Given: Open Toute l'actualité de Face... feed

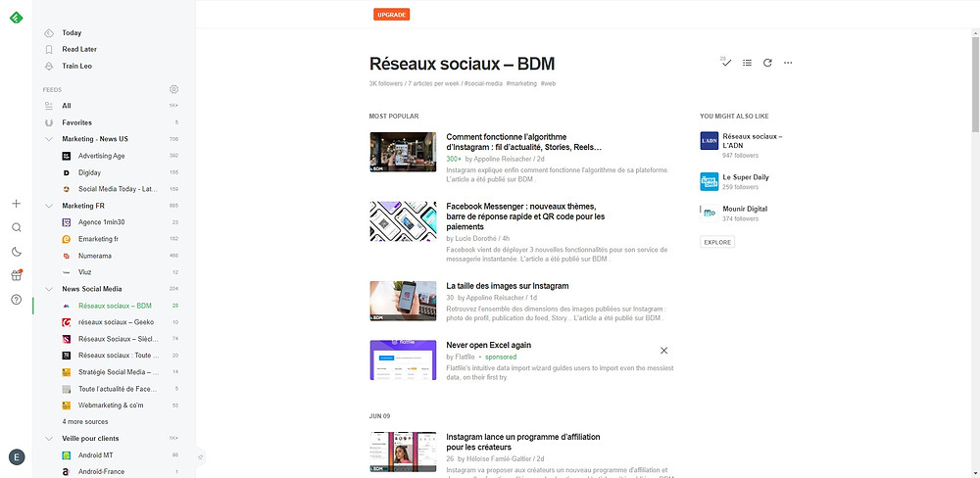Looking at the screenshot, I should pos(120,389).
